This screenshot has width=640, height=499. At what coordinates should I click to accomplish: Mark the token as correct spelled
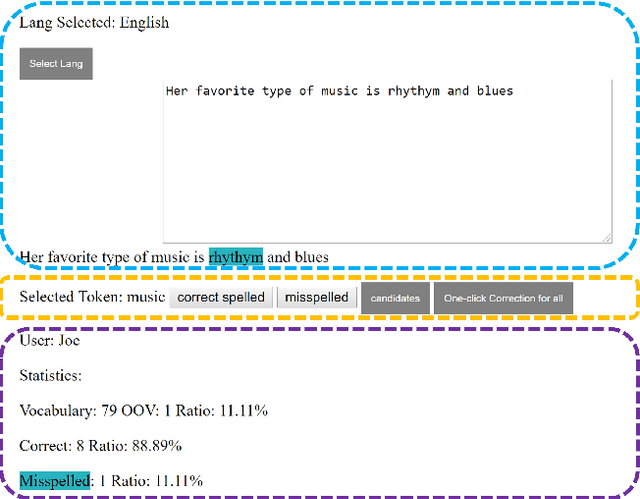tap(221, 298)
